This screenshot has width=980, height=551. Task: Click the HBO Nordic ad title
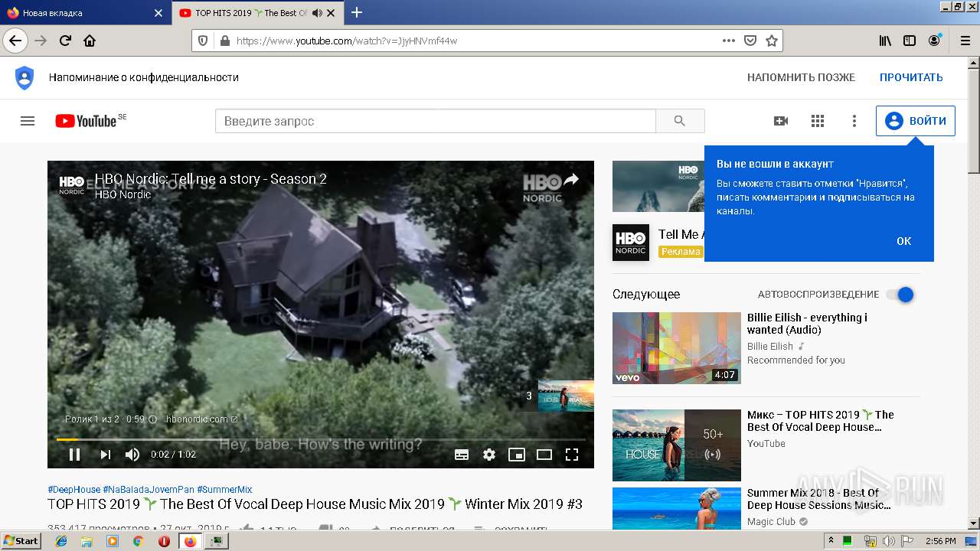[x=211, y=179]
